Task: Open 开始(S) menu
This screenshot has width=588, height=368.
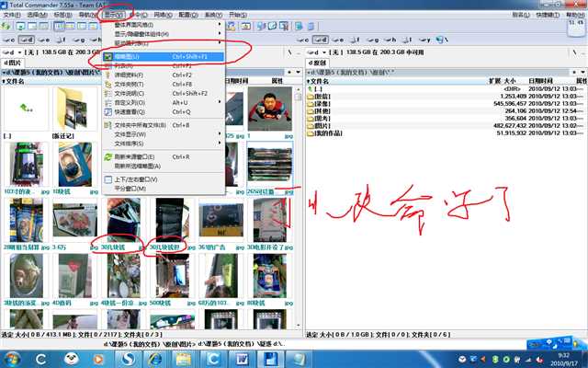Action: 238,15
